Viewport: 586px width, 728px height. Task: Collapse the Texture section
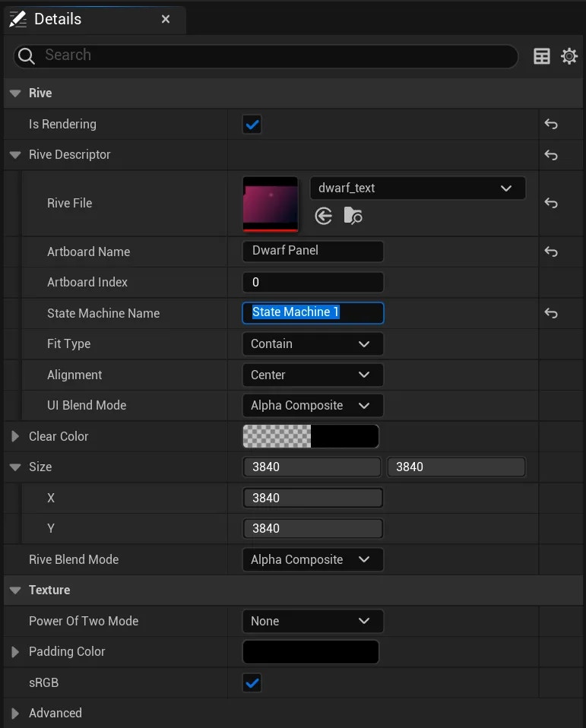pos(15,590)
